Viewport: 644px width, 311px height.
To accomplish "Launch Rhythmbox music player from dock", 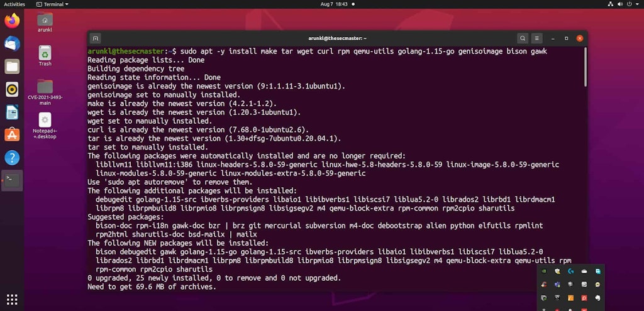I will click(x=12, y=89).
